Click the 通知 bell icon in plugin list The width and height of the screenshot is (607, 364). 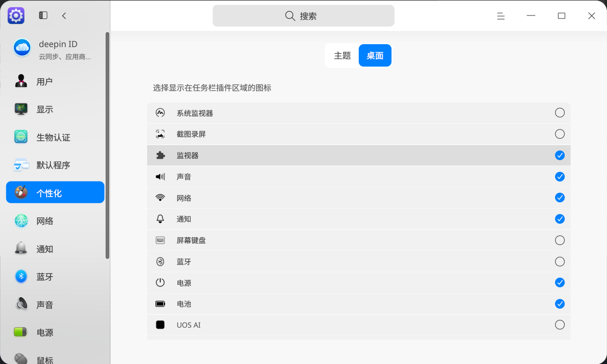point(160,219)
